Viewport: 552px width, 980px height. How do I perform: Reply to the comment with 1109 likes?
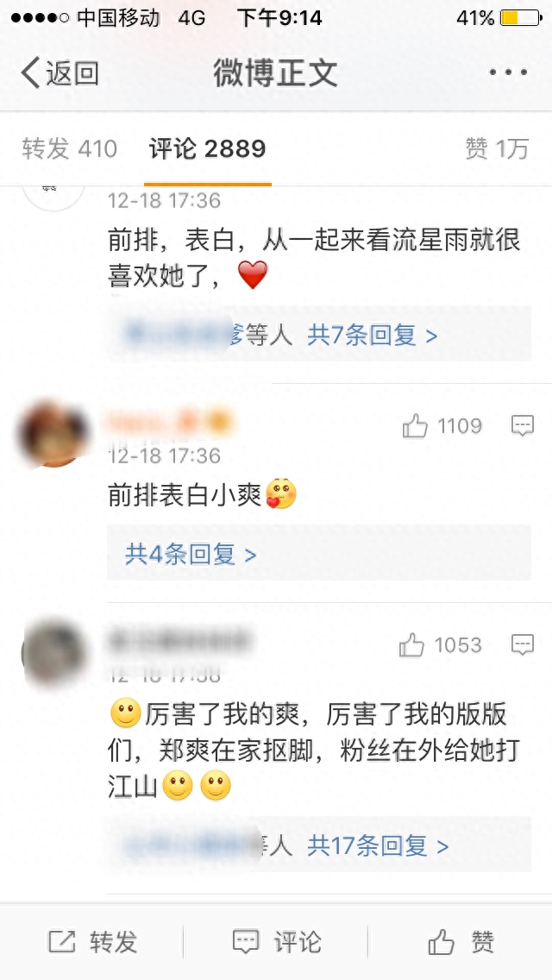tap(523, 426)
